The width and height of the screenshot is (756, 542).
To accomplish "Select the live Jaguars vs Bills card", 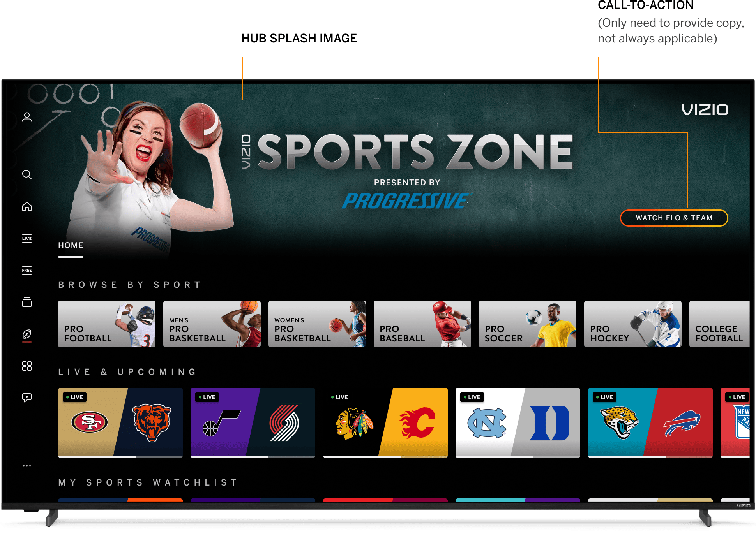I will pyautogui.click(x=650, y=422).
